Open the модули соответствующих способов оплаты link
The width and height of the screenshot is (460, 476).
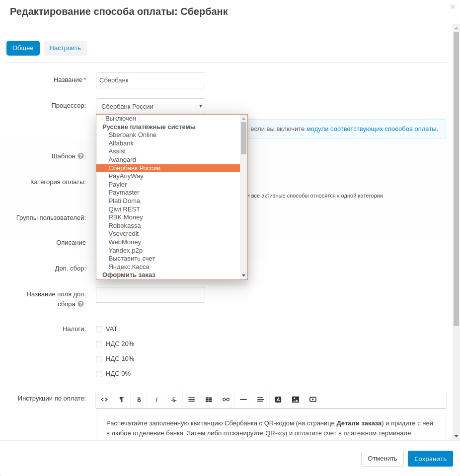(372, 129)
